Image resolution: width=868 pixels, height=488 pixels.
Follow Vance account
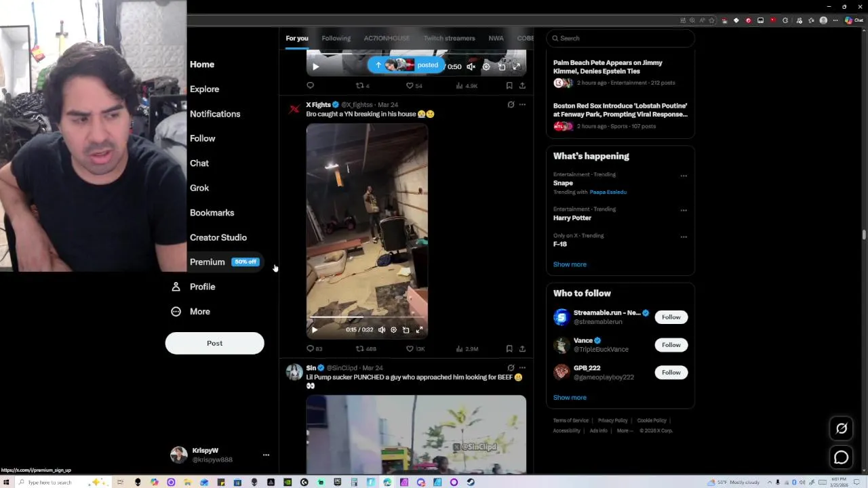[x=671, y=345]
